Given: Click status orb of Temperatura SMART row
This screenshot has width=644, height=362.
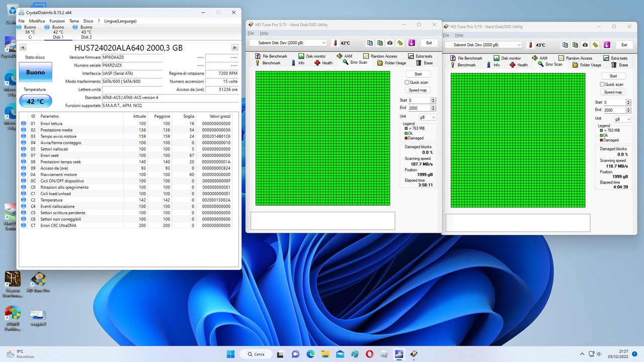Looking at the screenshot, I should coord(23,200).
